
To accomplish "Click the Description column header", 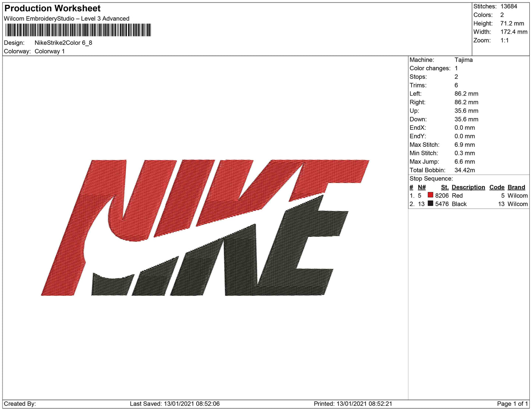I will (x=468, y=187).
